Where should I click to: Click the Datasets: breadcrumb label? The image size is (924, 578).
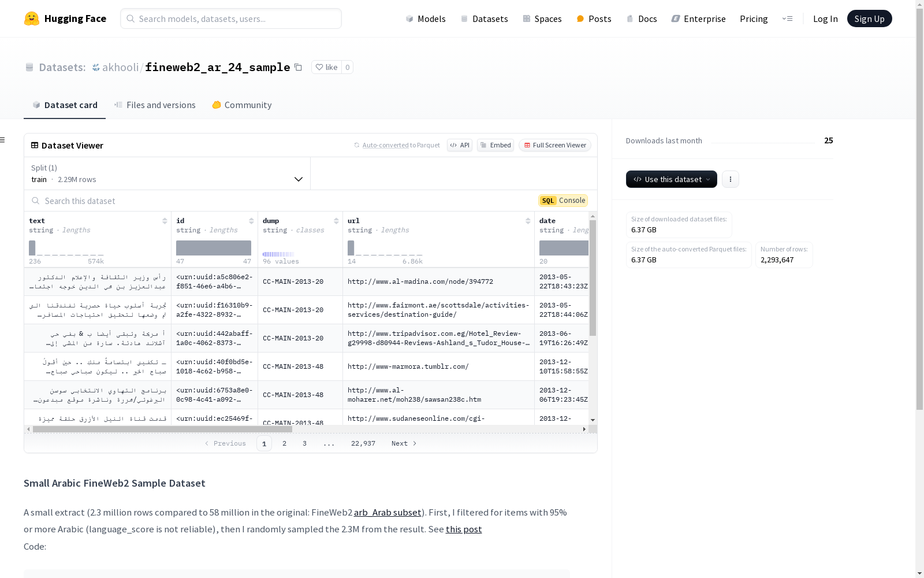[x=62, y=67]
